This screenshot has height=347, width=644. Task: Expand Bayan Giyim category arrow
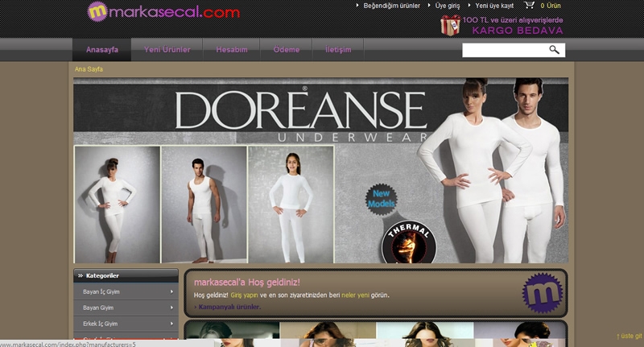click(171, 308)
